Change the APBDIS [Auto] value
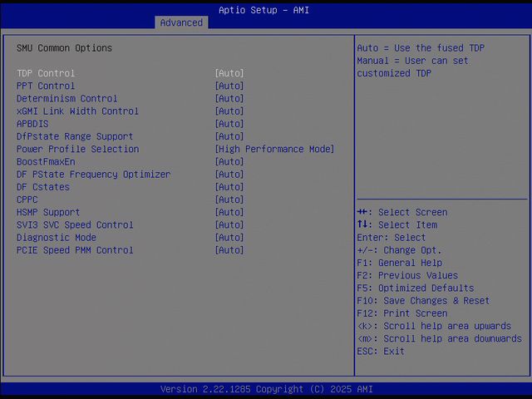The image size is (532, 399). pyautogui.click(x=229, y=124)
